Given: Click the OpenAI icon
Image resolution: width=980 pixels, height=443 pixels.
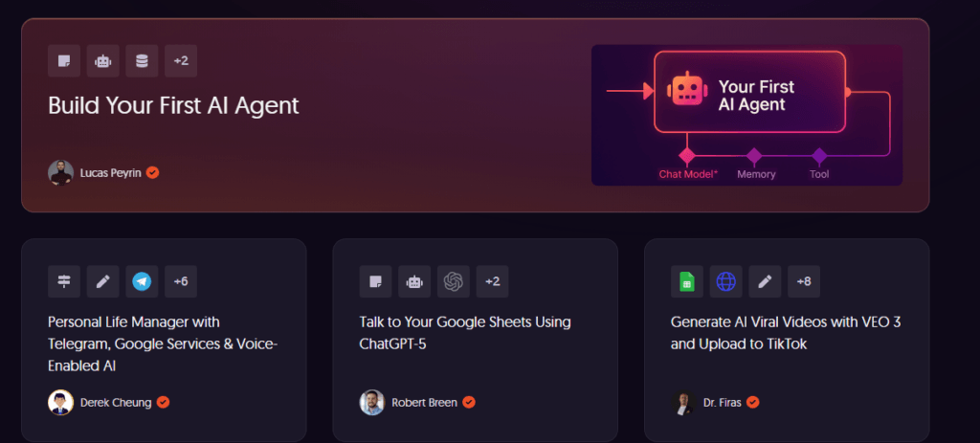Looking at the screenshot, I should pyautogui.click(x=453, y=282).
